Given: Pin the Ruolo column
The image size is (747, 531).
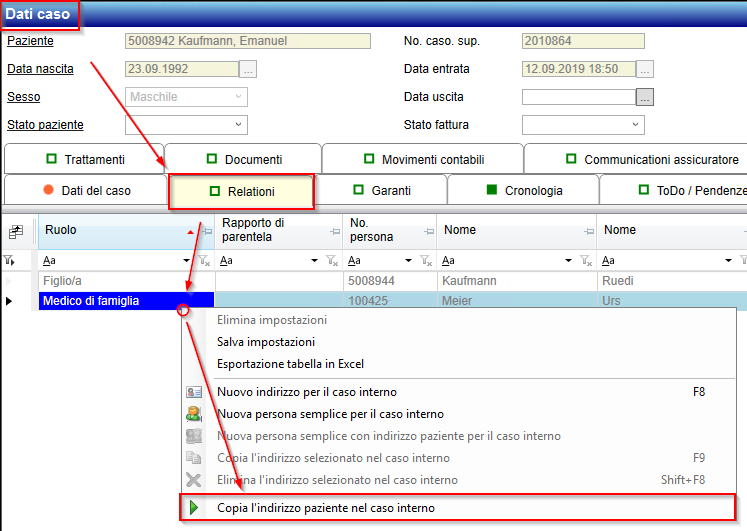Looking at the screenshot, I should (x=207, y=231).
